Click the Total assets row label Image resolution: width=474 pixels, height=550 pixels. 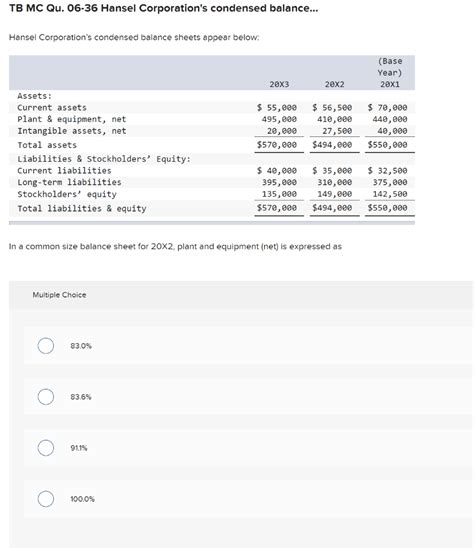click(47, 145)
